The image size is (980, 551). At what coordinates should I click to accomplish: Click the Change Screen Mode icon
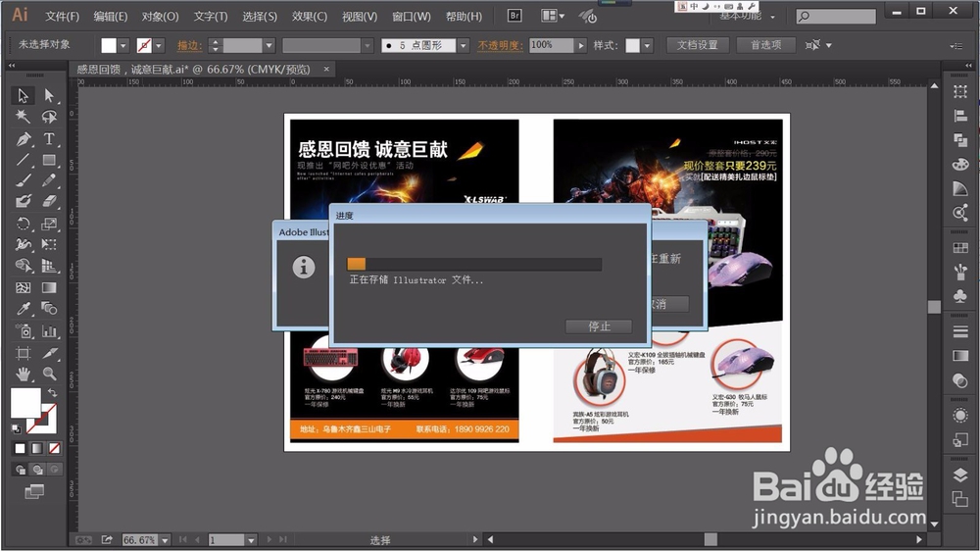[x=34, y=492]
